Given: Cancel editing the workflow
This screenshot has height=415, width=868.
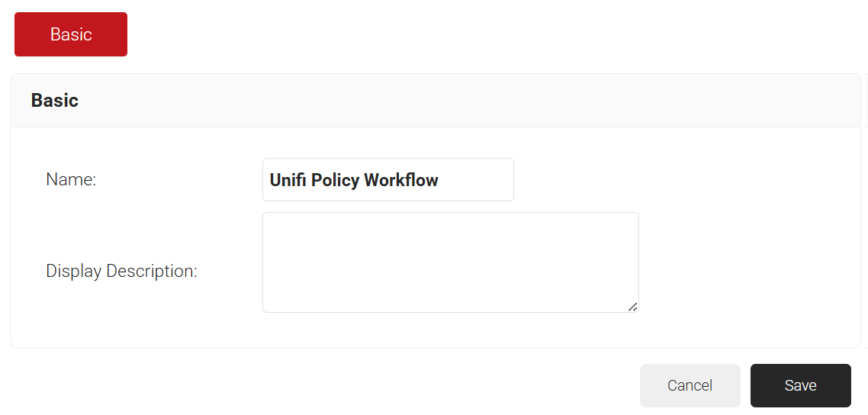Looking at the screenshot, I should [690, 385].
